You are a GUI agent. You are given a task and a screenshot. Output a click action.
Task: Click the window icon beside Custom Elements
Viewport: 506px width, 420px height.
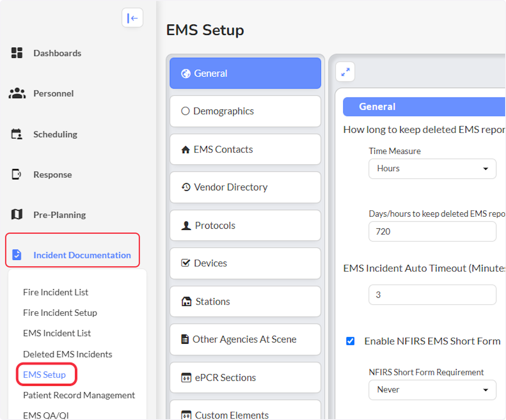(186, 415)
